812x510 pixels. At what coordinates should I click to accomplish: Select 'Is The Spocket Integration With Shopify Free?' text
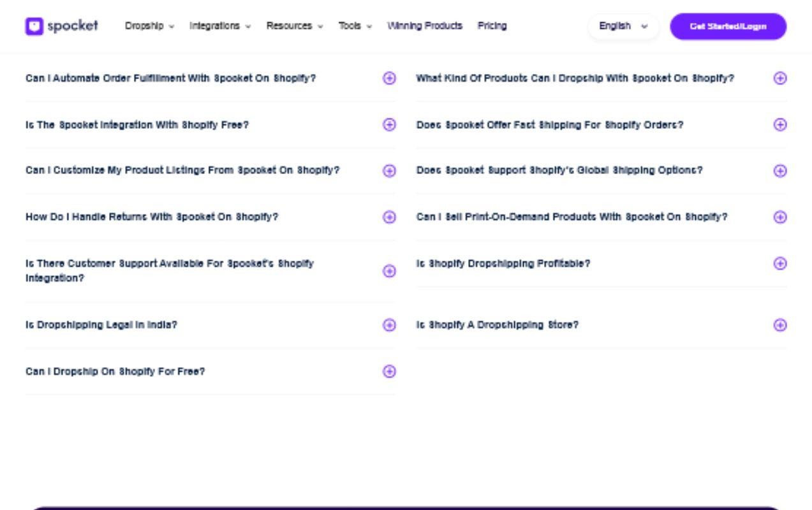137,125
